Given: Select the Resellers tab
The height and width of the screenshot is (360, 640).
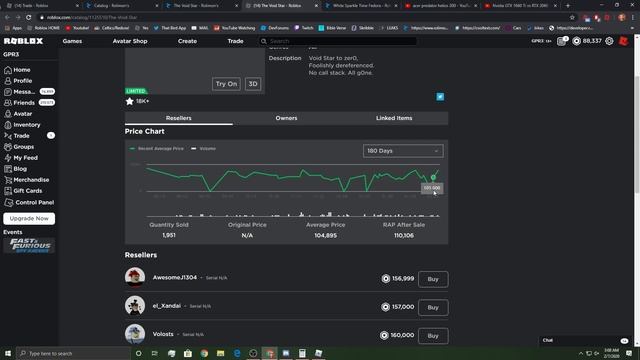Looking at the screenshot, I should point(179,118).
